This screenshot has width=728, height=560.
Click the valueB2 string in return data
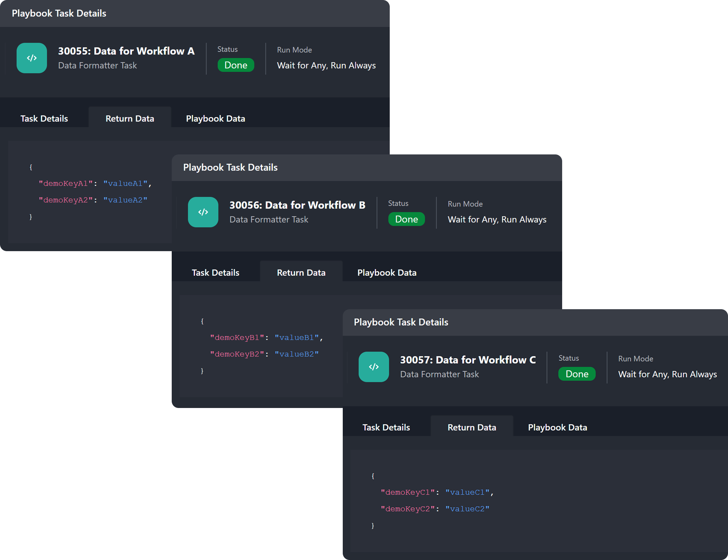(x=296, y=354)
